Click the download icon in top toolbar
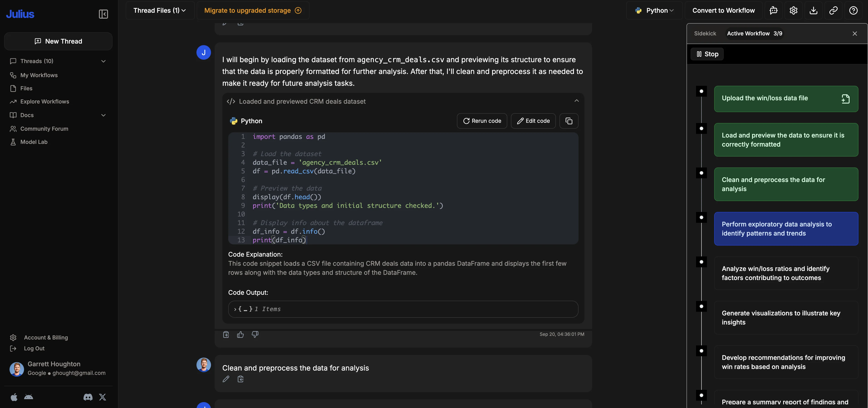The height and width of the screenshot is (408, 868). pyautogui.click(x=813, y=10)
